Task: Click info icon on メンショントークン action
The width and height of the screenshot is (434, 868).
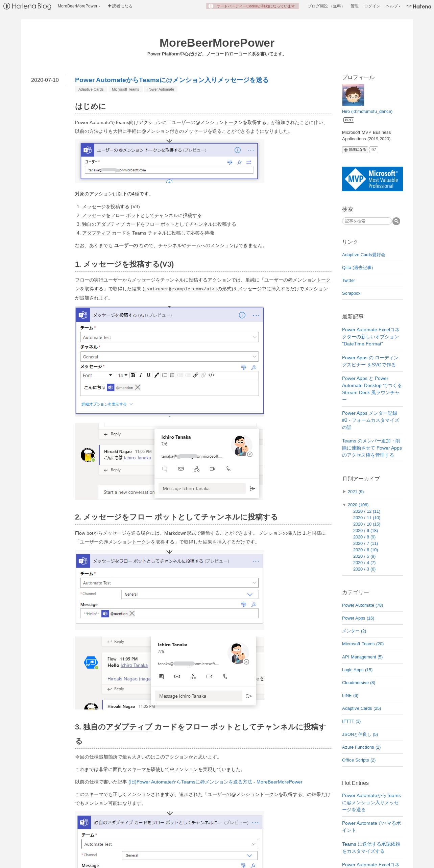Action: pos(238,150)
